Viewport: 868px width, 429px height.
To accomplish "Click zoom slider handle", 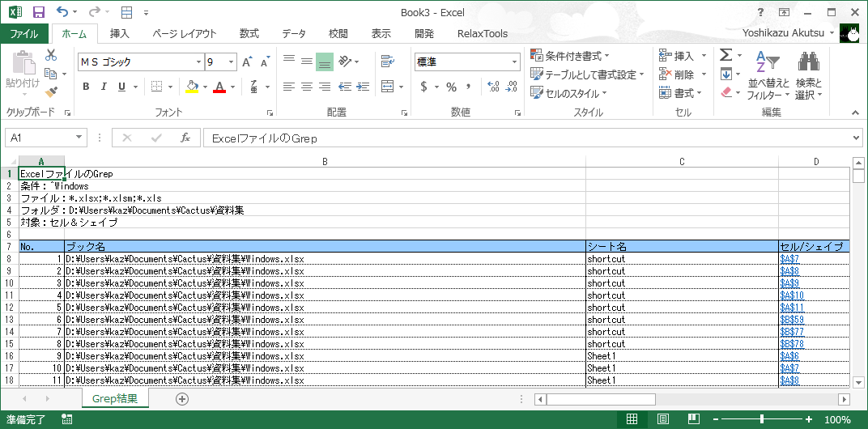I will click(762, 419).
